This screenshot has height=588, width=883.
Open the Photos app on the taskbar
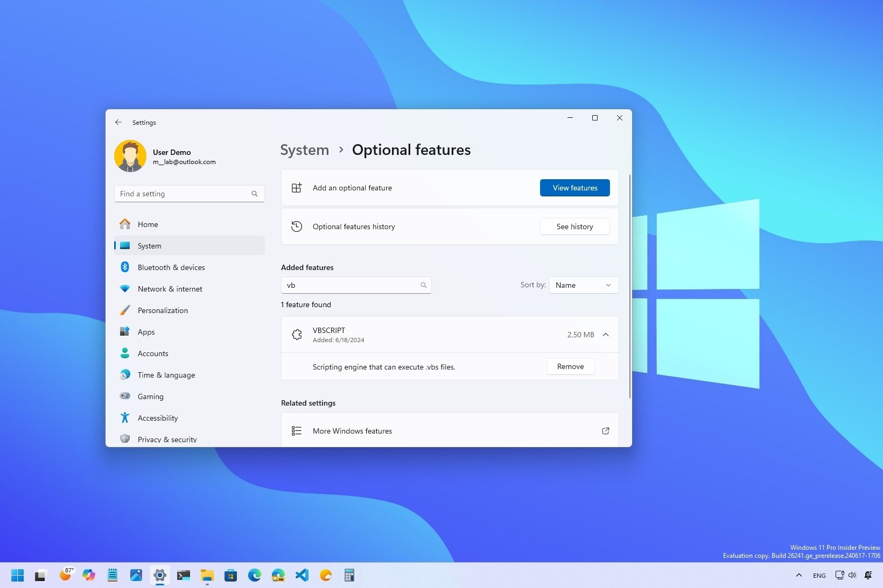pos(136,576)
